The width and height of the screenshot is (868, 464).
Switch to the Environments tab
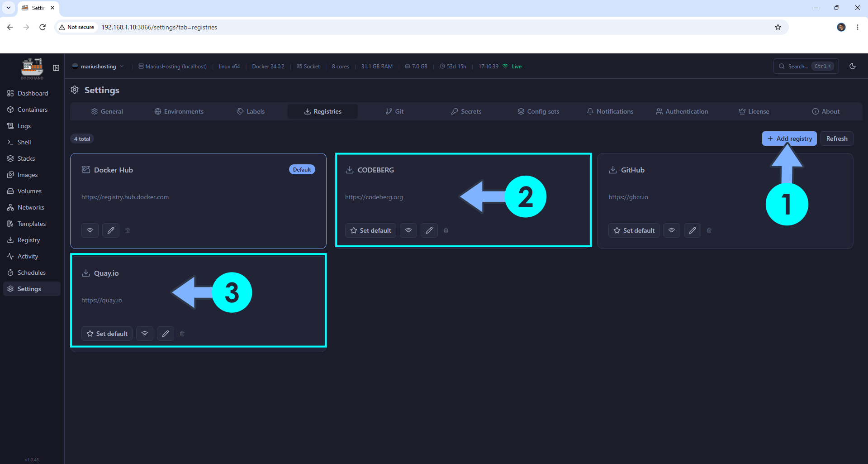pos(179,111)
